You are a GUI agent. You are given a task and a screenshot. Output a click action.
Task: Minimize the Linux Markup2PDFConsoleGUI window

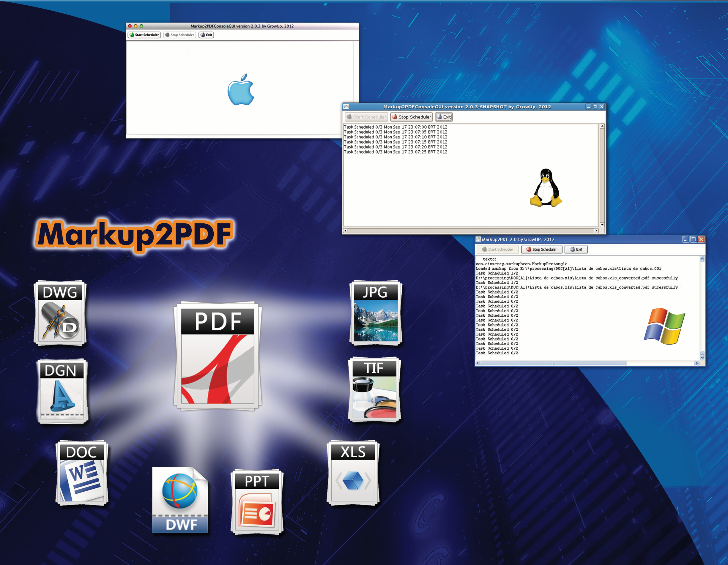[x=588, y=107]
